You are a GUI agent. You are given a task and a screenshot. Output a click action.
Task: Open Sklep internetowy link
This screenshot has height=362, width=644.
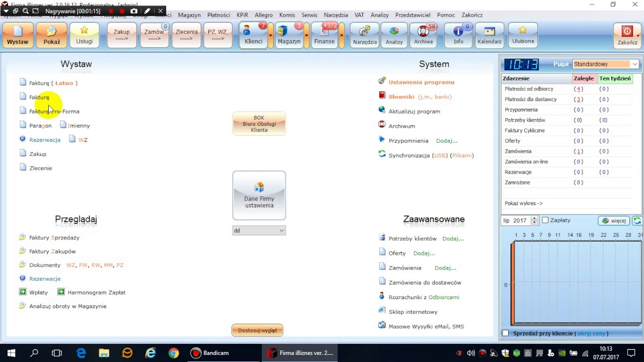click(413, 312)
